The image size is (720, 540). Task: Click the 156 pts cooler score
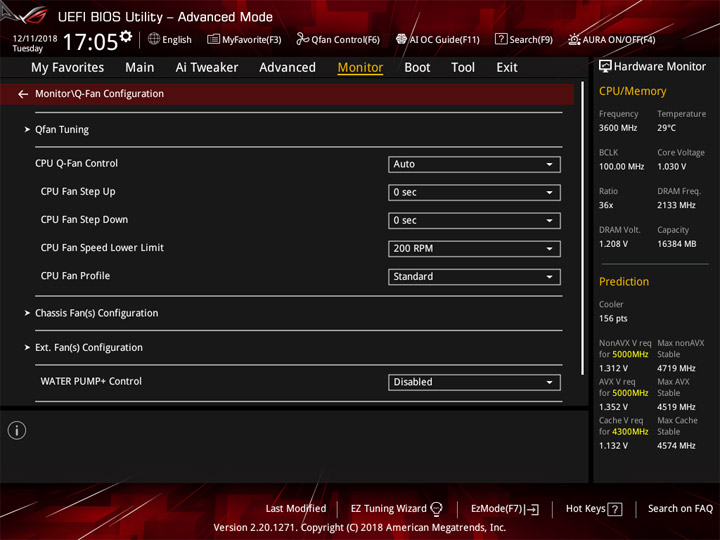click(x=613, y=319)
